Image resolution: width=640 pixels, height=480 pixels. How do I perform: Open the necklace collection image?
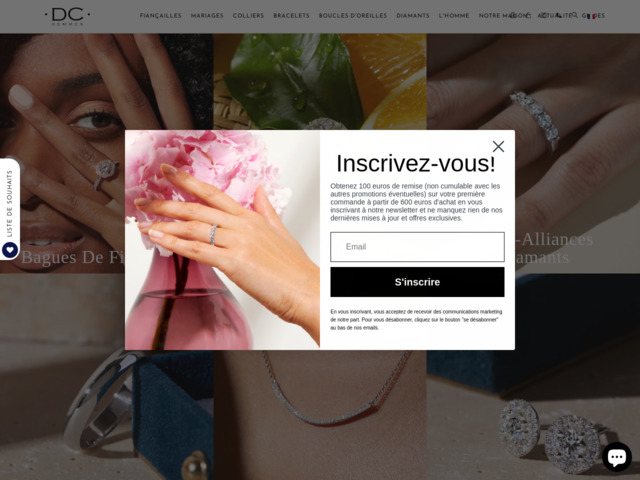(320, 415)
